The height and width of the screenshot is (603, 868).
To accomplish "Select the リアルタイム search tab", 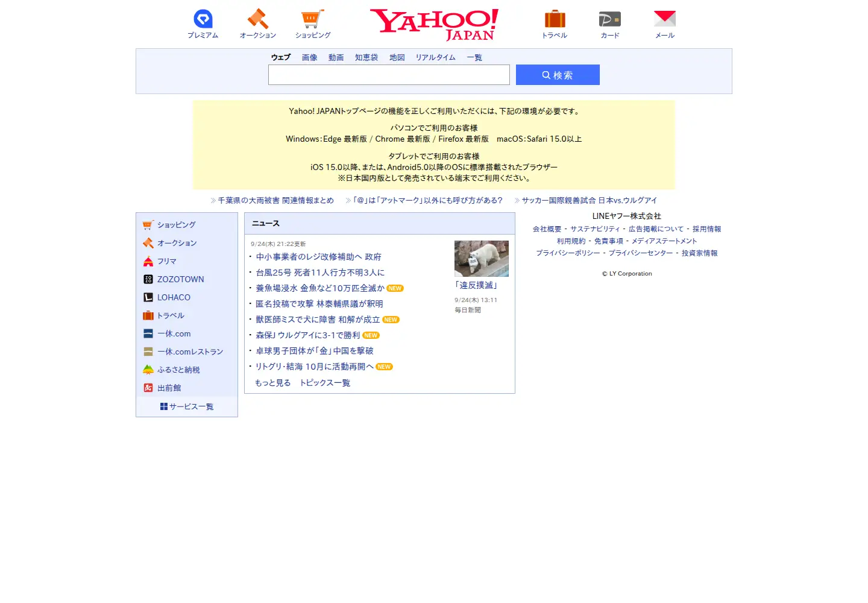I will [x=436, y=57].
